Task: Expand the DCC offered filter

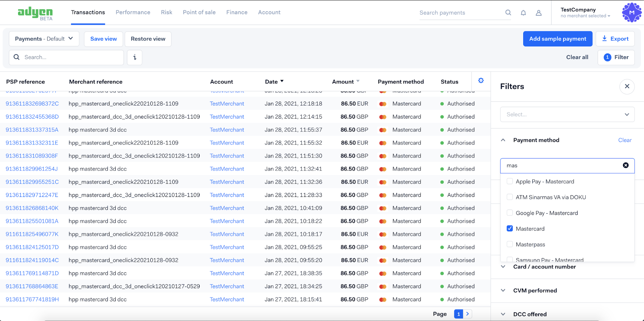Action: click(503, 314)
